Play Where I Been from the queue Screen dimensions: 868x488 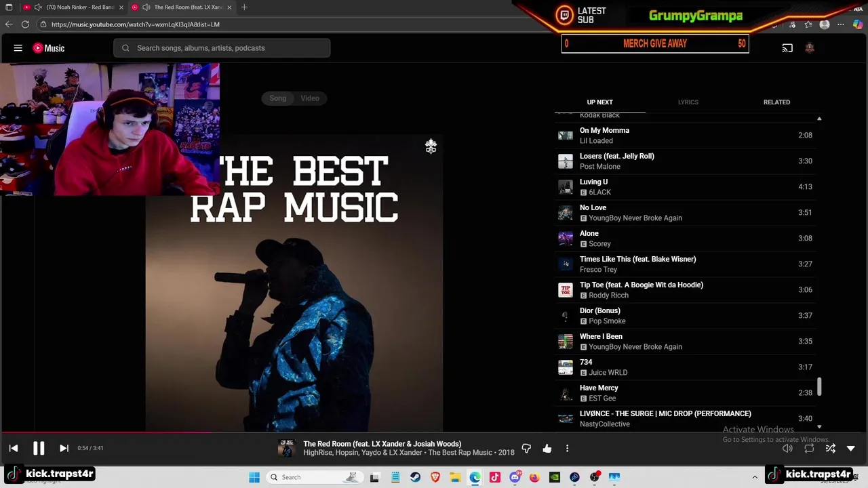pyautogui.click(x=685, y=342)
